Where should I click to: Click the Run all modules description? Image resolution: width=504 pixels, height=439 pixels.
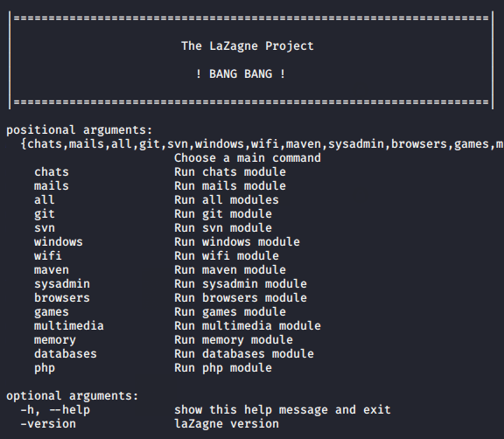click(227, 200)
